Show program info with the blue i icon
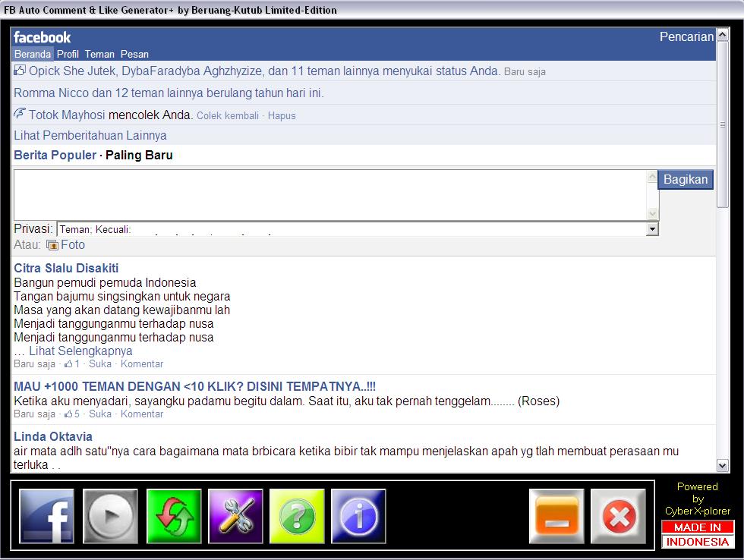Image resolution: width=744 pixels, height=560 pixels. tap(358, 516)
